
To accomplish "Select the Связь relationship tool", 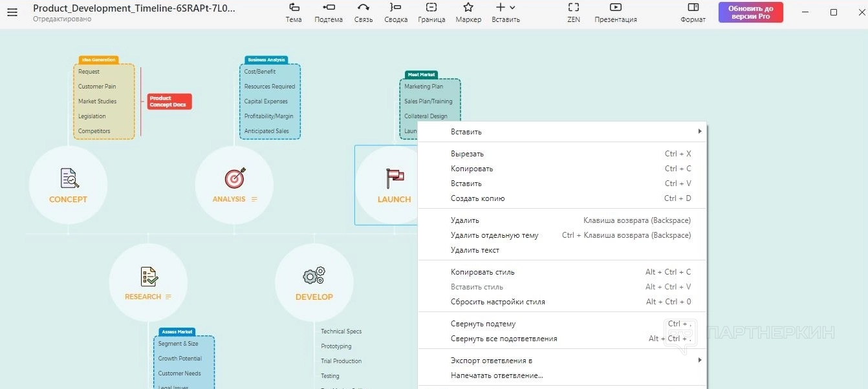I will [363, 7].
